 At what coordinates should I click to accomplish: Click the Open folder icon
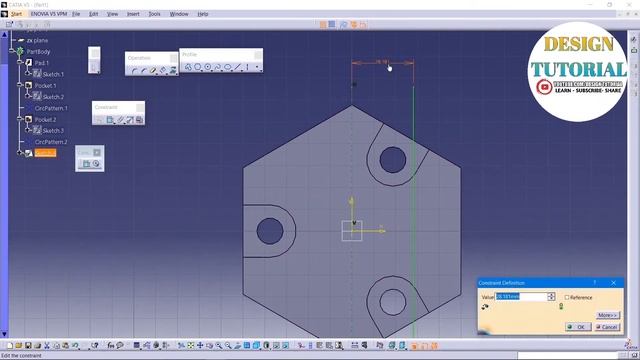[19, 346]
